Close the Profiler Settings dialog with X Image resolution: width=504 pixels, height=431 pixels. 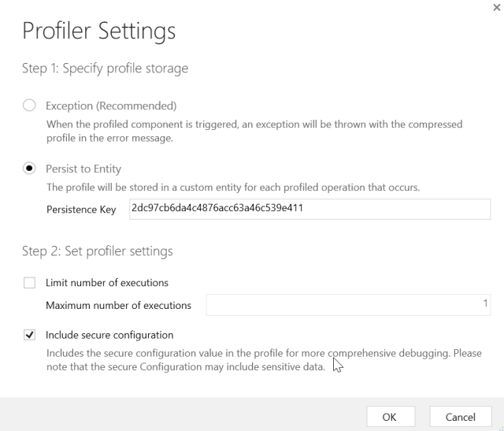tap(495, 6)
